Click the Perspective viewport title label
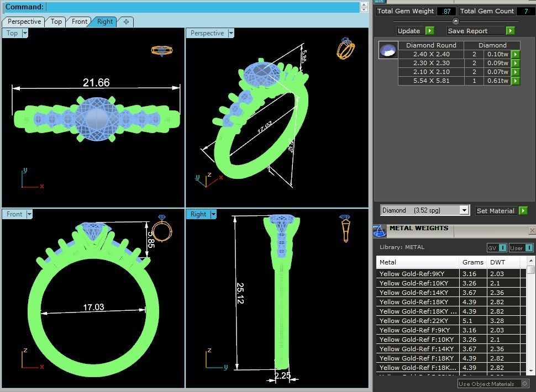Viewport: 536px width, 392px height. click(x=207, y=33)
